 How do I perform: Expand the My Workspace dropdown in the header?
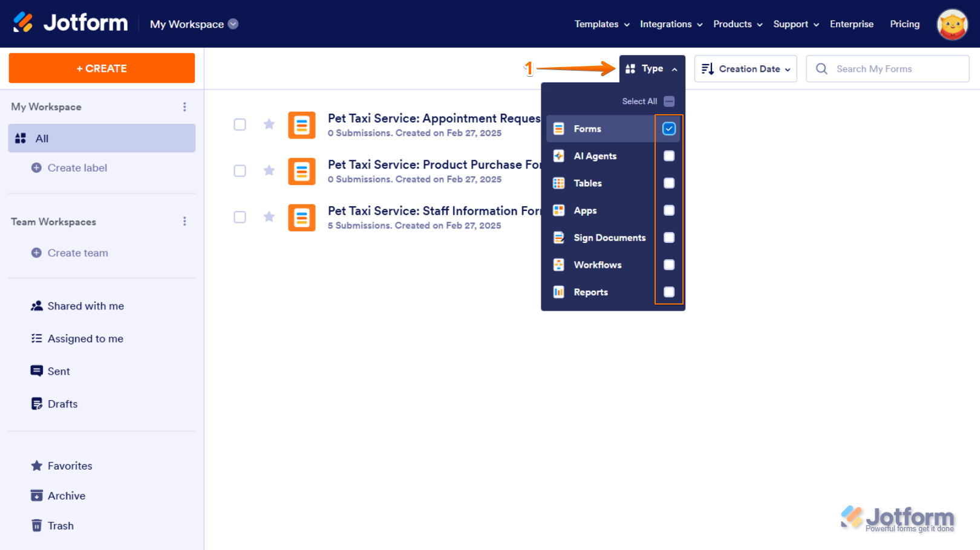[234, 24]
